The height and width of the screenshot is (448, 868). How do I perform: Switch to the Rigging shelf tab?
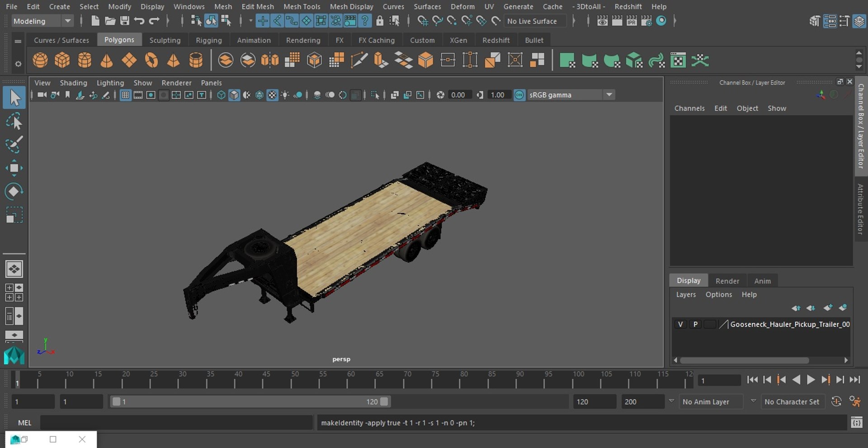point(208,40)
